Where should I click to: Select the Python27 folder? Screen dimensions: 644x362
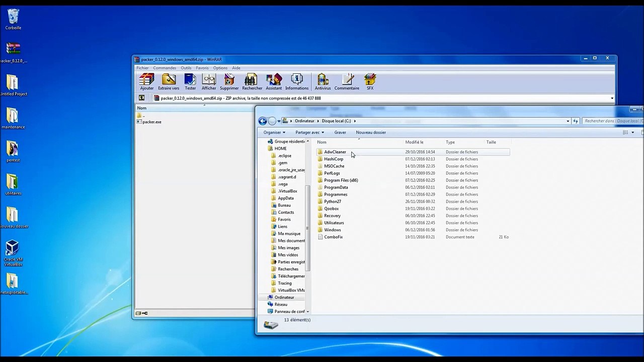pyautogui.click(x=333, y=201)
